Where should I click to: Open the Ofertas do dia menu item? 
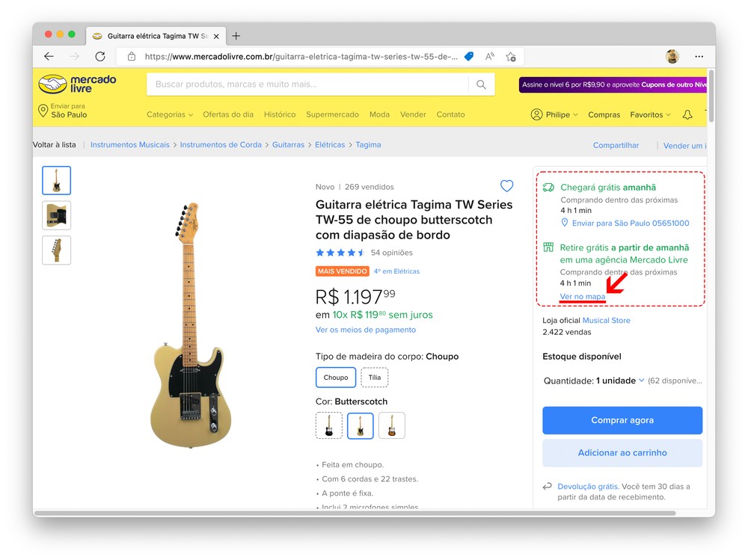pos(228,114)
